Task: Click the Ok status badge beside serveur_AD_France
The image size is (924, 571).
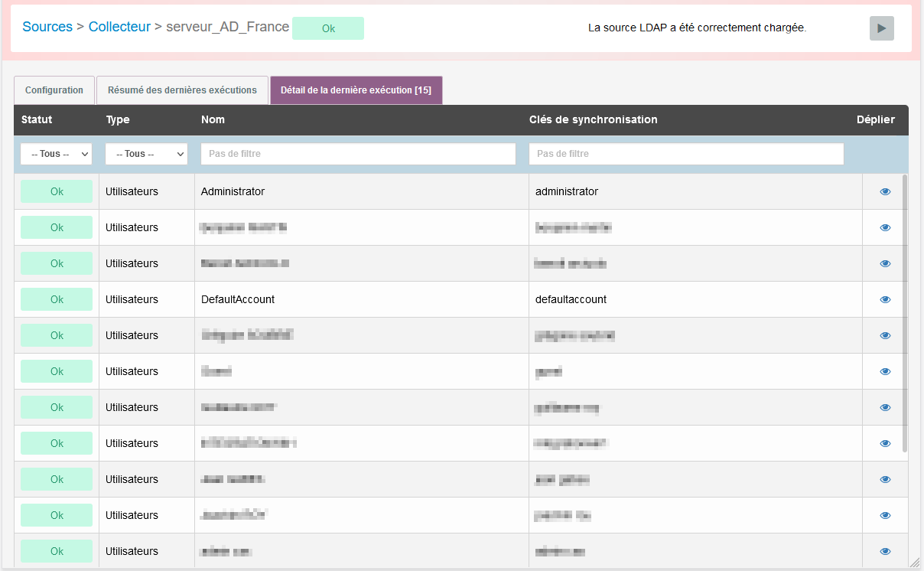Action: tap(328, 28)
